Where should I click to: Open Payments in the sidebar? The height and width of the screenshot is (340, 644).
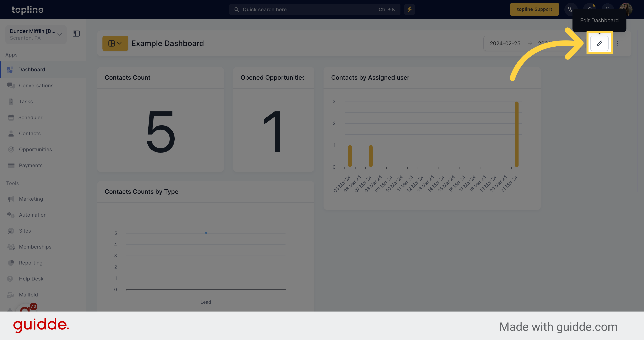click(43, 165)
